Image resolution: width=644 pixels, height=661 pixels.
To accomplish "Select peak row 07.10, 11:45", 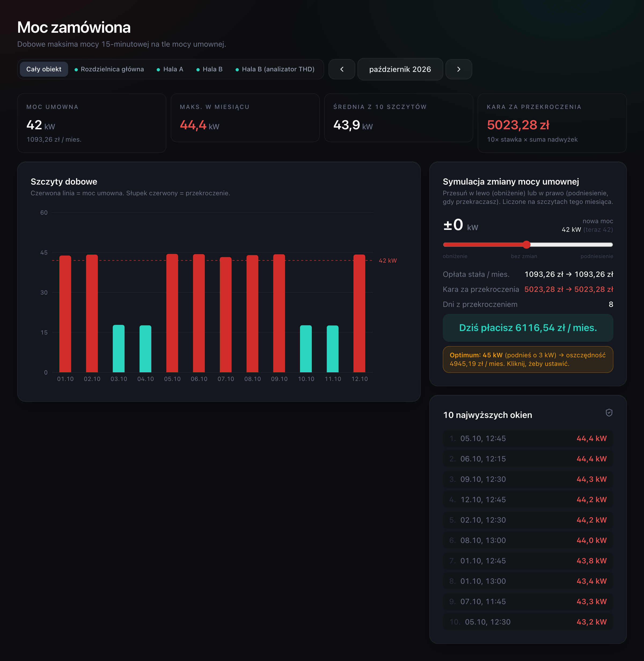I will [528, 601].
